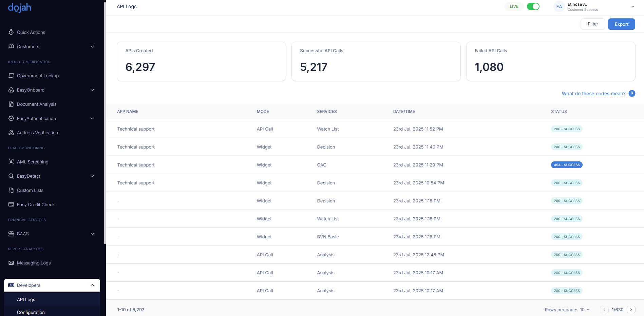Click the Document Analysis file icon
644x316 pixels.
tap(11, 104)
